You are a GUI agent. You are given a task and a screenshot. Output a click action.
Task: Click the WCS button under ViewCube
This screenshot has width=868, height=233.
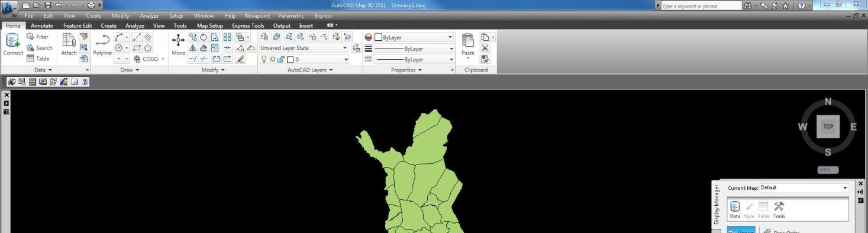[828, 170]
